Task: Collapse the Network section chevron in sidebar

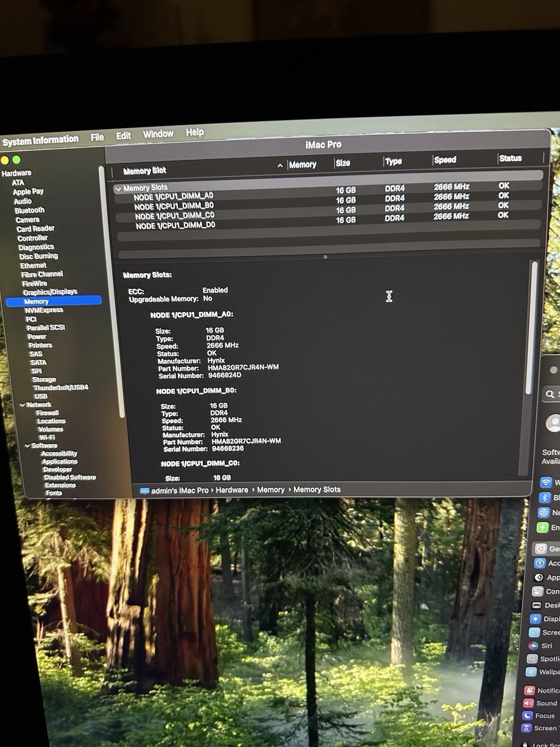Action: 22,405
